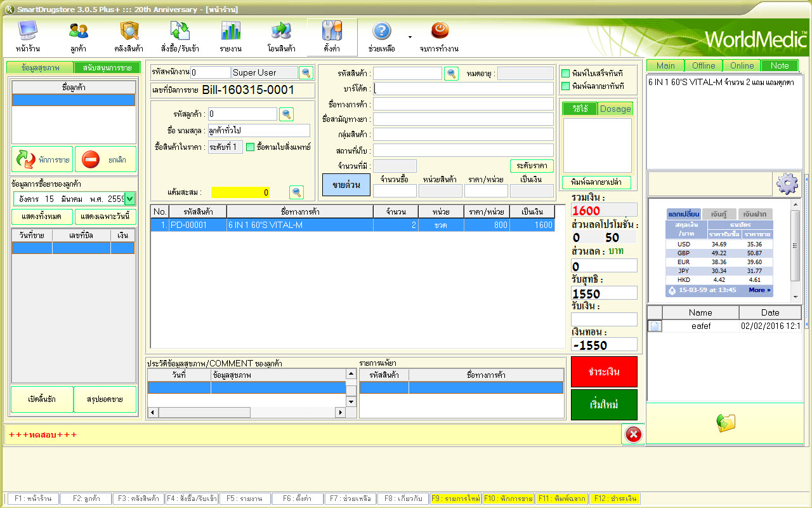Click the green เริ่มใหม่ button

pos(604,404)
